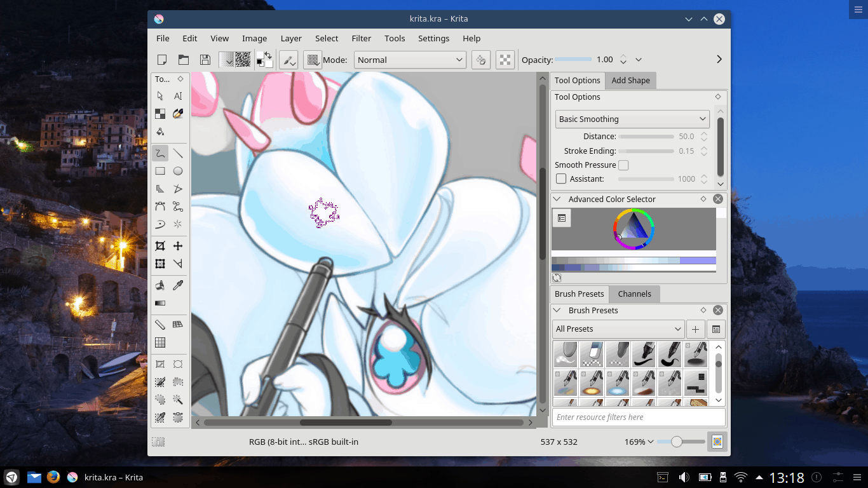This screenshot has height=488, width=868.
Task: Add a new brush preset tag with plus
Action: pyautogui.click(x=696, y=329)
